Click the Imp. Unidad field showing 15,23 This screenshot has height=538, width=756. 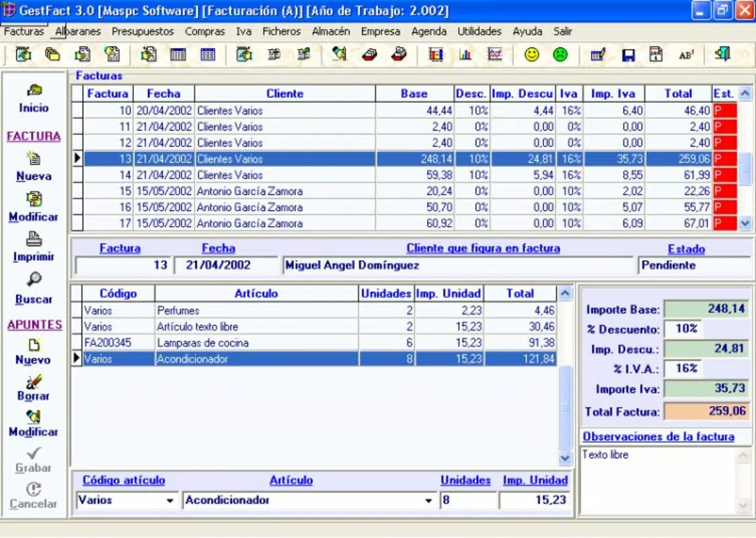(x=534, y=500)
